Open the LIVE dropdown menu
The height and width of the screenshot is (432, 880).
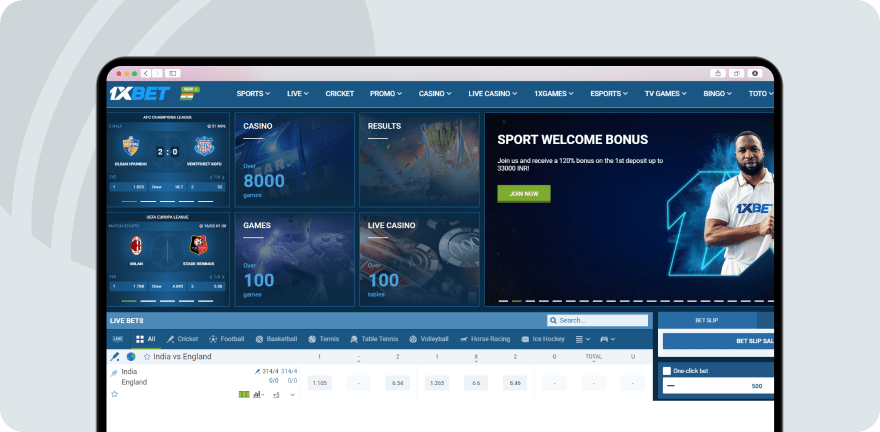(x=297, y=94)
